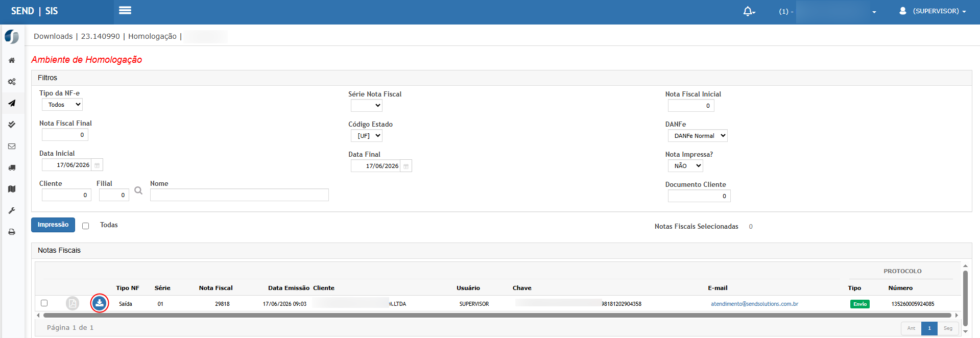Click the Nota Fiscal Inicial input field

point(691,106)
